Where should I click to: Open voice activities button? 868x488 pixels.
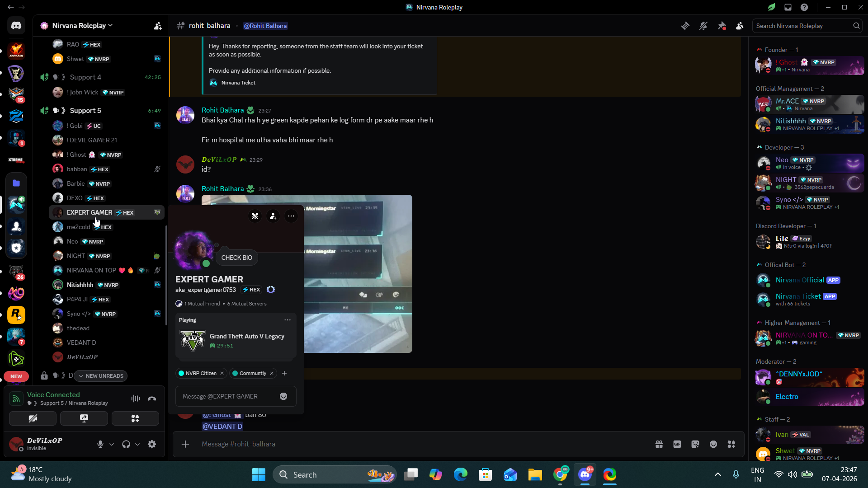(135, 418)
